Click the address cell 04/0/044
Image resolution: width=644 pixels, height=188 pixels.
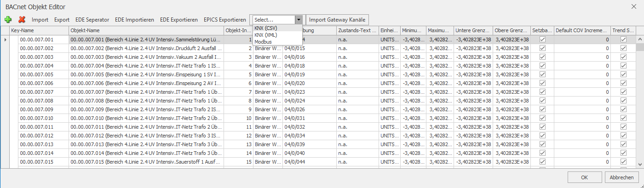309,162
